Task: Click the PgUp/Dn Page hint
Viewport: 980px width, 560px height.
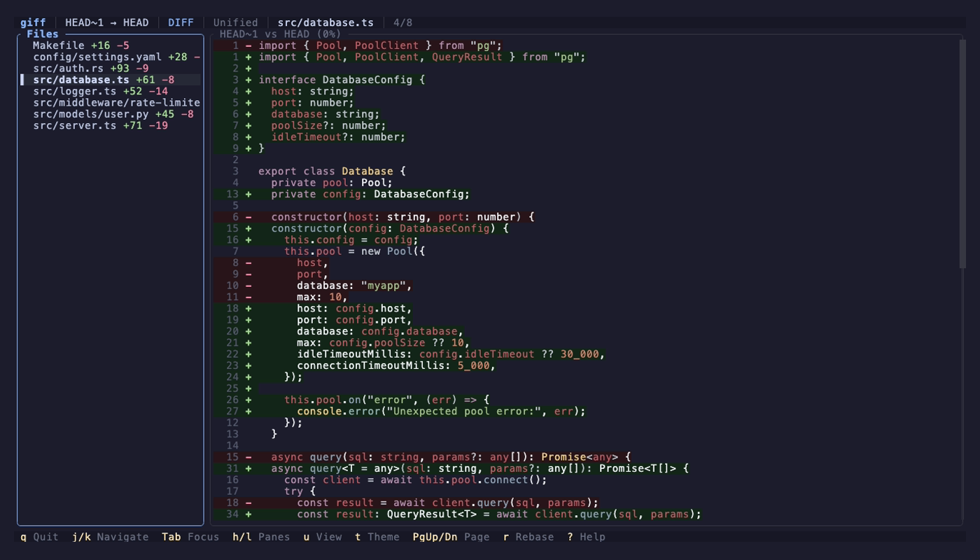Action: click(451, 537)
